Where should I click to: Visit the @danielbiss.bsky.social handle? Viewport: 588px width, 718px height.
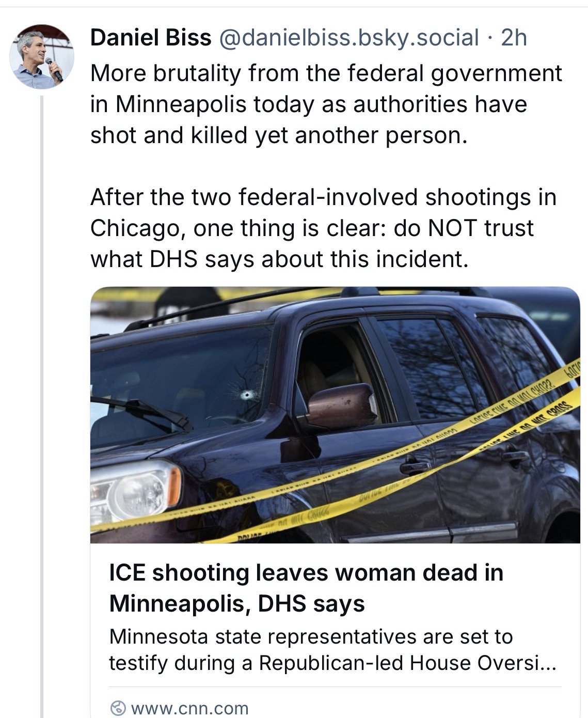(349, 38)
